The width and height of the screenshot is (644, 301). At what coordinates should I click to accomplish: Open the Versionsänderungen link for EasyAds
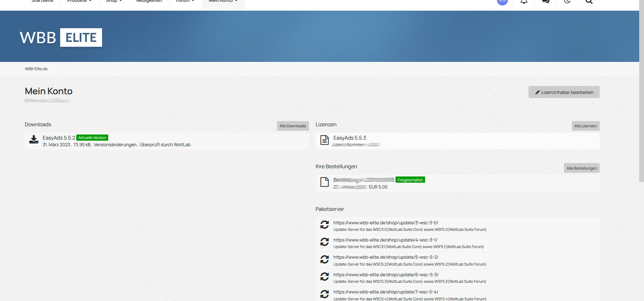coord(115,145)
